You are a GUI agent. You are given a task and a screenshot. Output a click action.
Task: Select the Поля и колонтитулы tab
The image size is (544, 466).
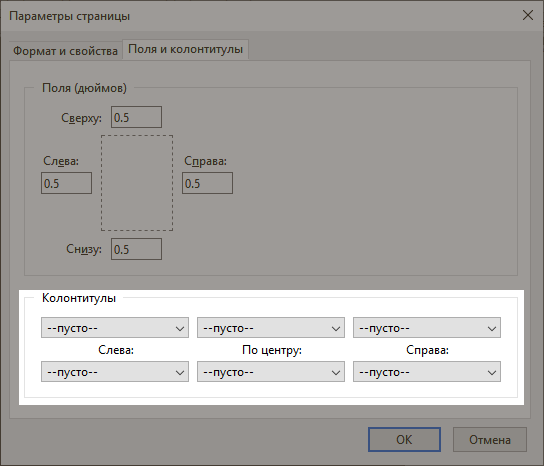click(x=185, y=49)
